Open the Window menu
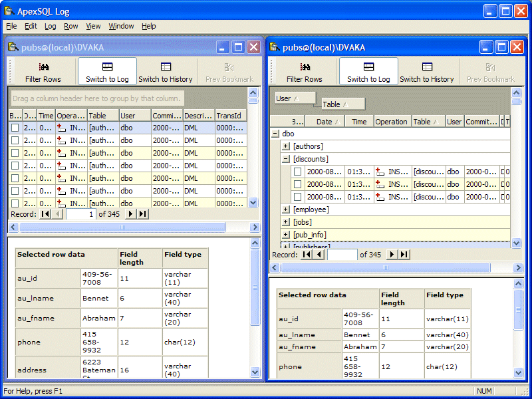The image size is (532, 399). (121, 26)
